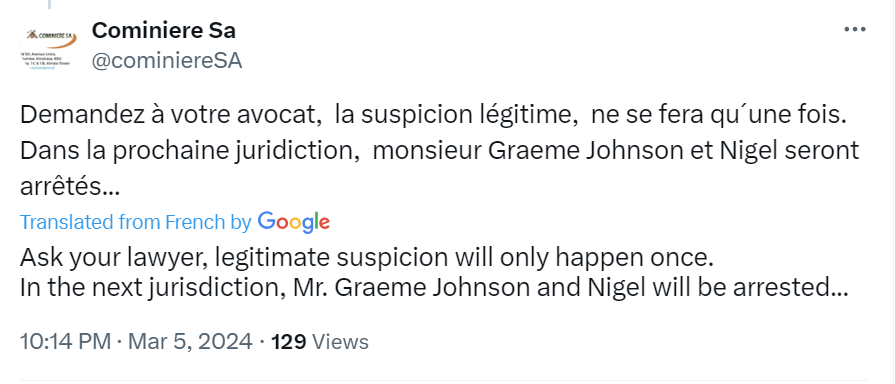Image resolution: width=895 pixels, height=384 pixels.
Task: Click the Google logo in translation credit
Action: 293,222
